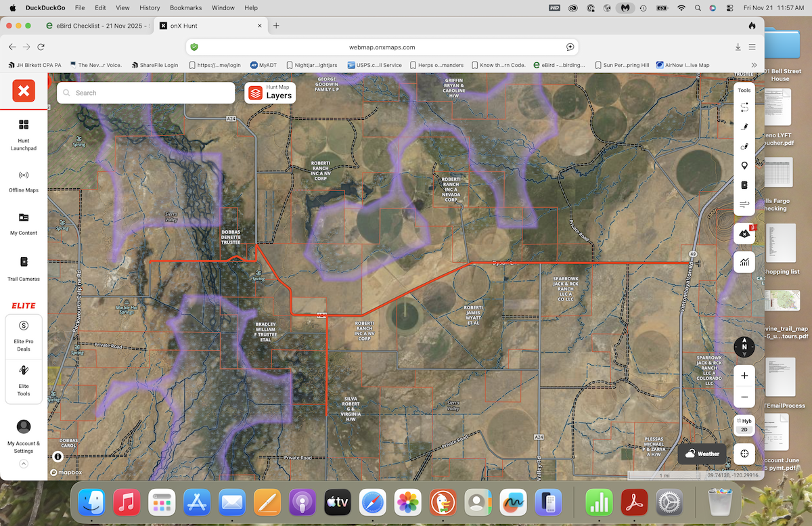Viewport: 812px width, 526px height.
Task: Open the Bookmarks menu in the menu bar
Action: tap(185, 7)
